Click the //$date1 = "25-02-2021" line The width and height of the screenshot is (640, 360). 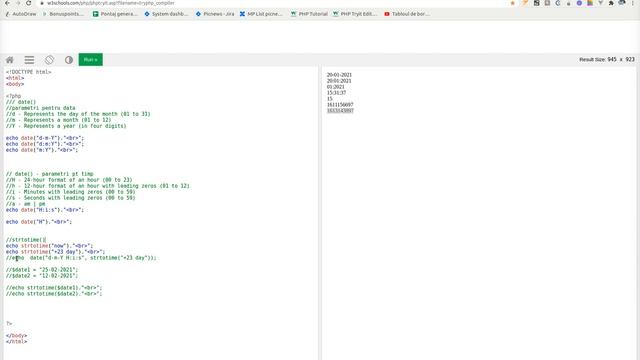click(42, 270)
